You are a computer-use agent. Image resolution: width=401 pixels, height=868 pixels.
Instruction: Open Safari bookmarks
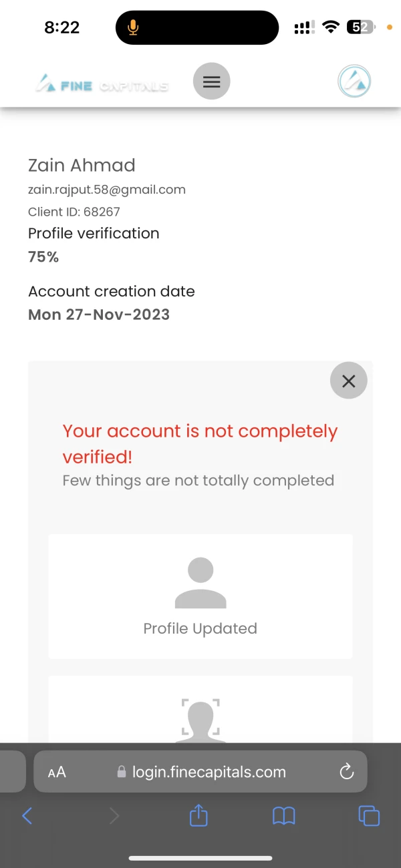(284, 815)
